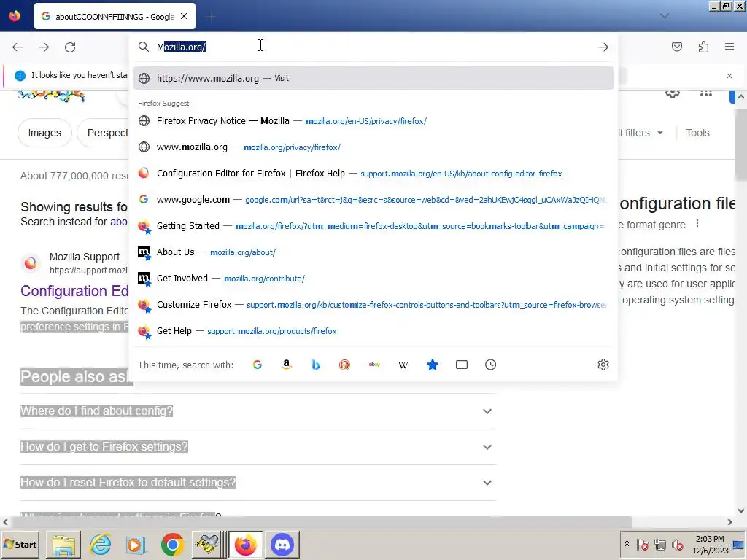Click the 'Search instead for' link
This screenshot has height=560, width=747.
tap(119, 222)
